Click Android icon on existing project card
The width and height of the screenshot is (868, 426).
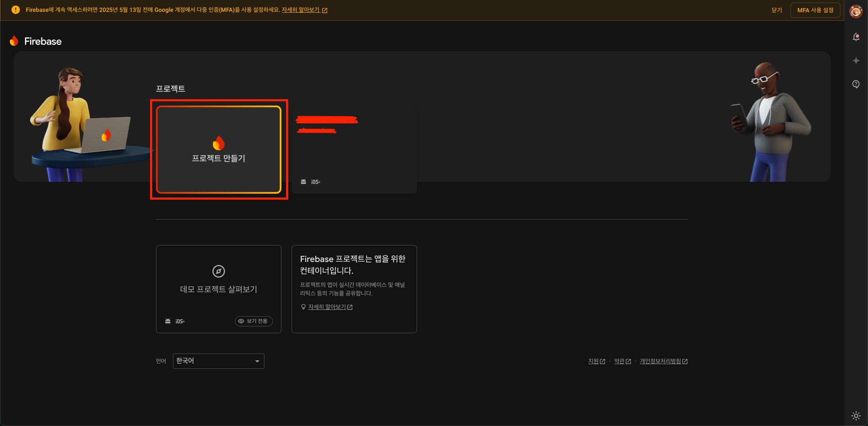[x=303, y=181]
